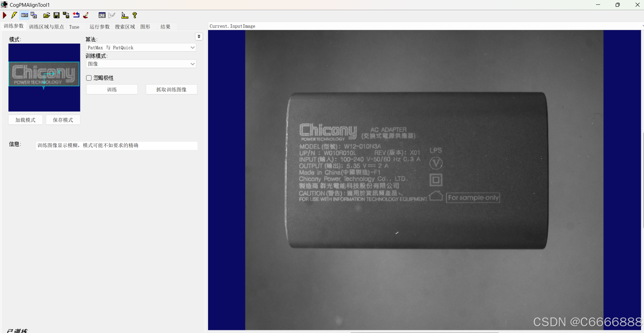The width and height of the screenshot is (644, 333).
Task: Open the 训练模式 图像 dropdown
Action: (141, 64)
